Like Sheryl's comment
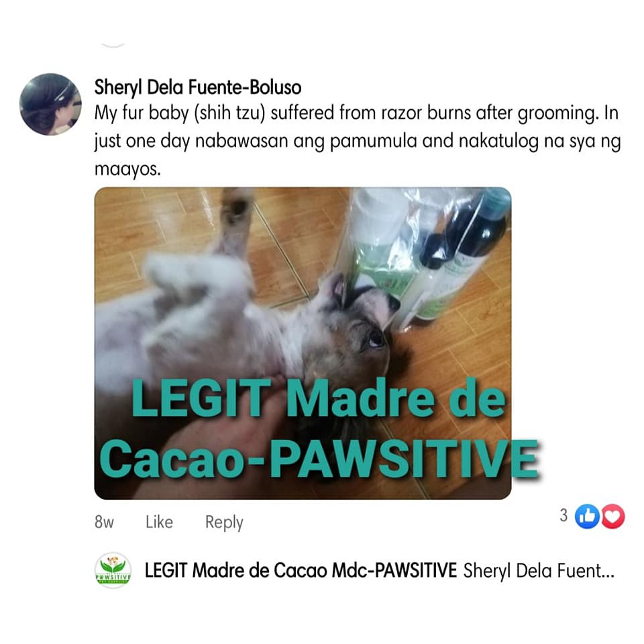 coord(159,522)
